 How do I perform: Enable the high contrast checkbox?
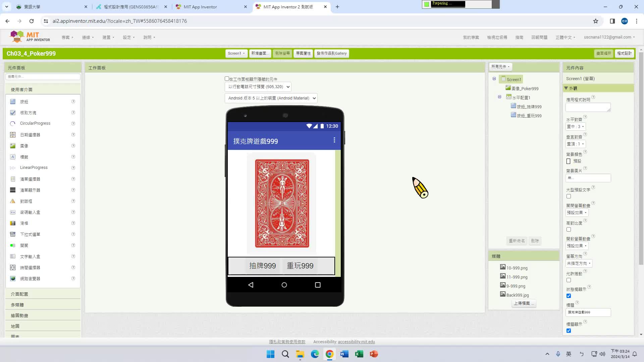(569, 230)
